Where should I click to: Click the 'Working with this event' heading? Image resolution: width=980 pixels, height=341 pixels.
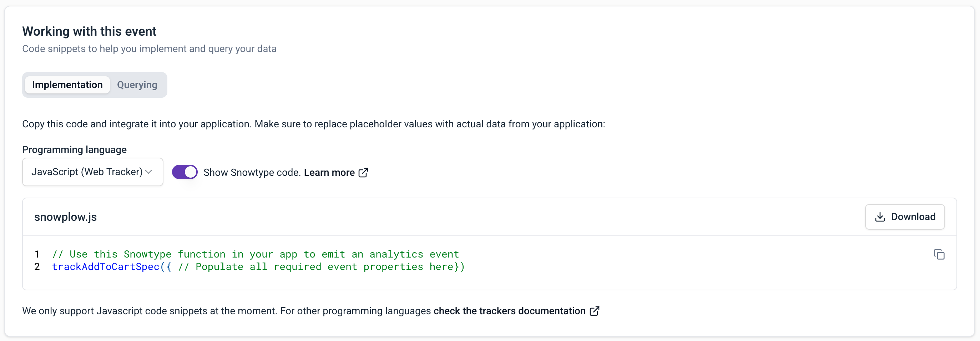pos(89,31)
